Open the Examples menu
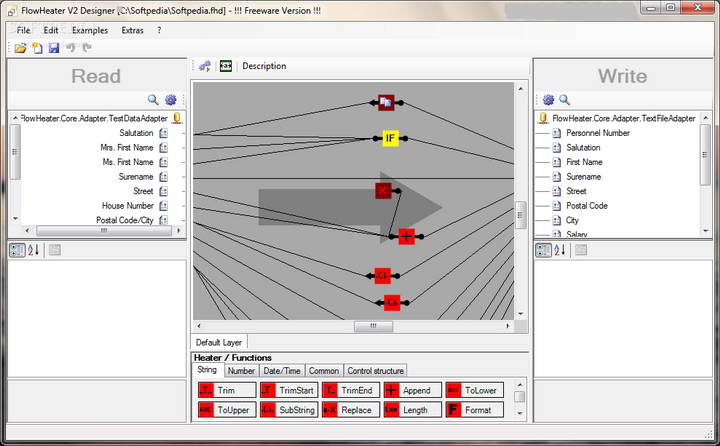Image resolution: width=720 pixels, height=446 pixels. pos(90,30)
